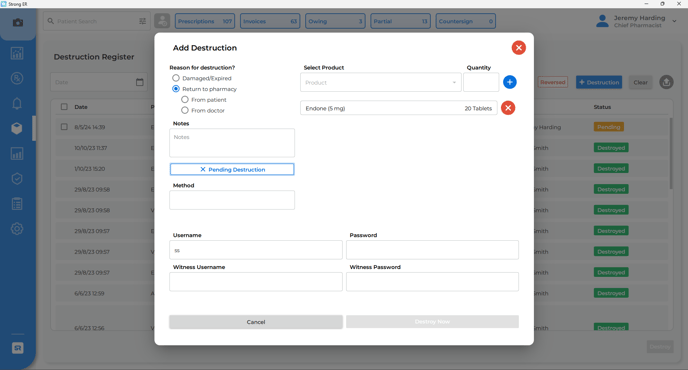Open the dashboard chart sidebar icon
This screenshot has width=688, height=370.
(x=17, y=54)
